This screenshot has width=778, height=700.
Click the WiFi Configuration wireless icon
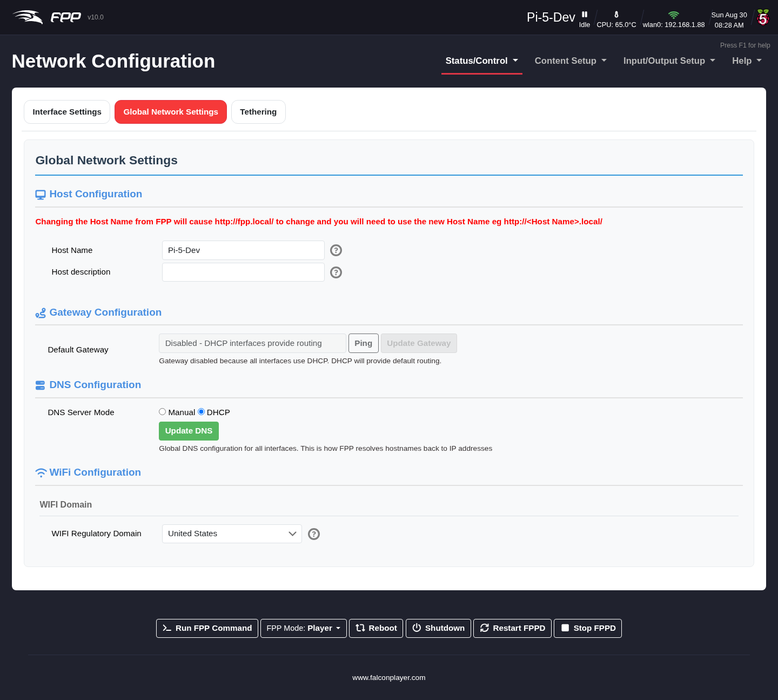pyautogui.click(x=41, y=473)
